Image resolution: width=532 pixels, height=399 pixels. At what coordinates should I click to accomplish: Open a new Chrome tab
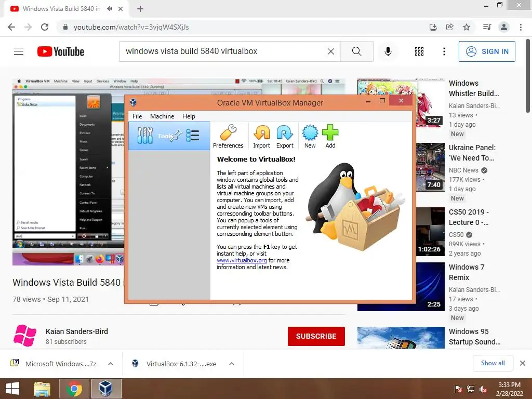click(140, 9)
